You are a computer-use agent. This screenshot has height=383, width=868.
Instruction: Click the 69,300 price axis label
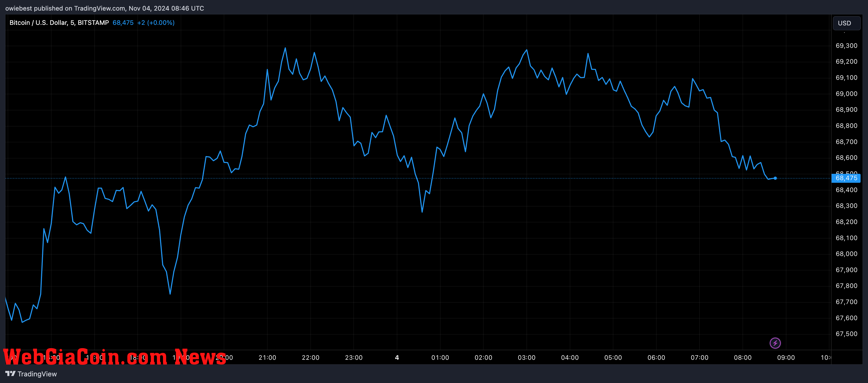click(846, 46)
